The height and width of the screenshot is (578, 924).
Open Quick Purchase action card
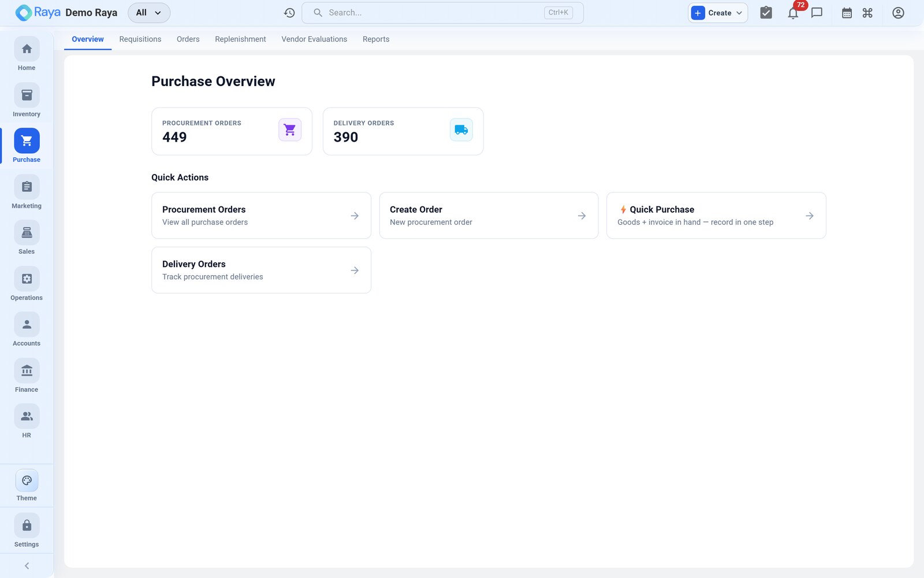click(716, 216)
